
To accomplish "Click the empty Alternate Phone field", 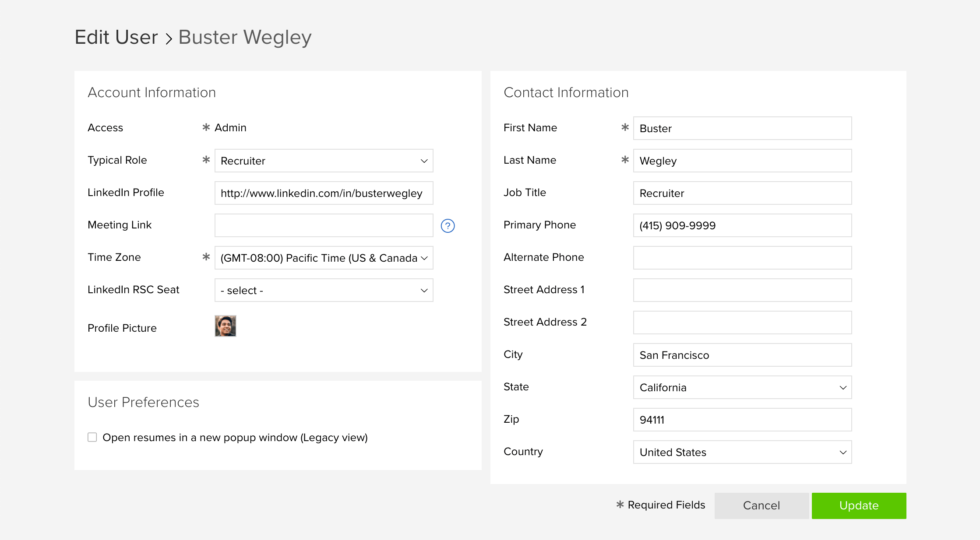I will point(742,258).
